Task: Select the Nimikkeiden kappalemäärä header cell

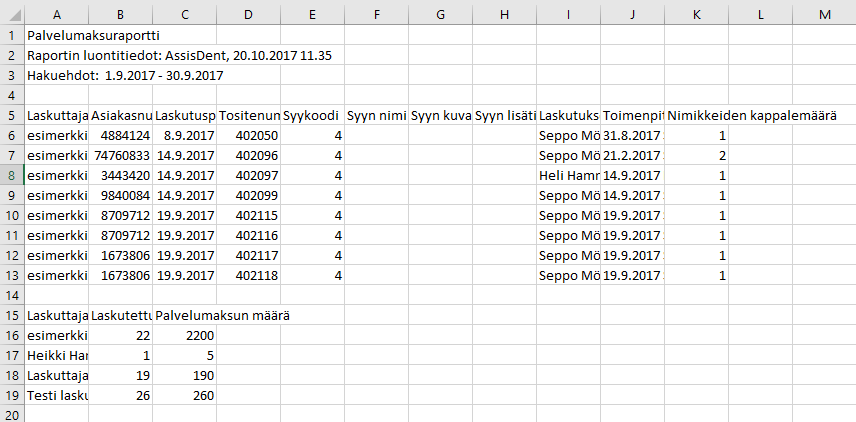Action: tap(696, 115)
